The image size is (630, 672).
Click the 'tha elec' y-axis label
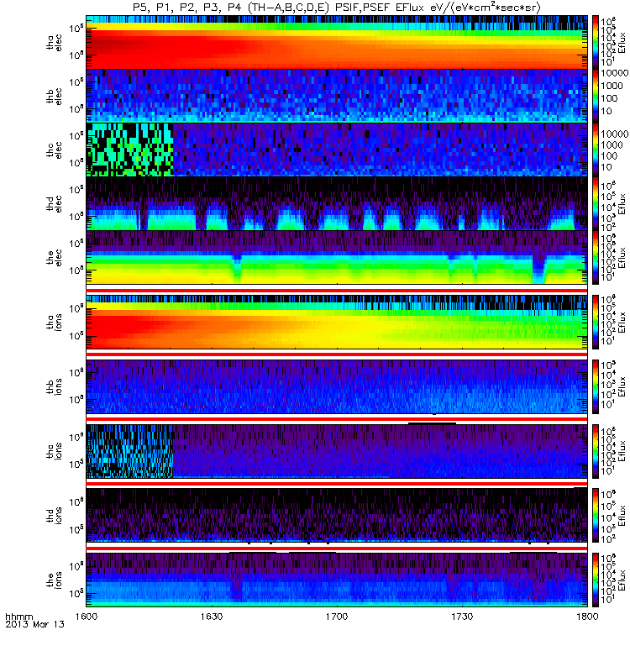pyautogui.click(x=55, y=43)
